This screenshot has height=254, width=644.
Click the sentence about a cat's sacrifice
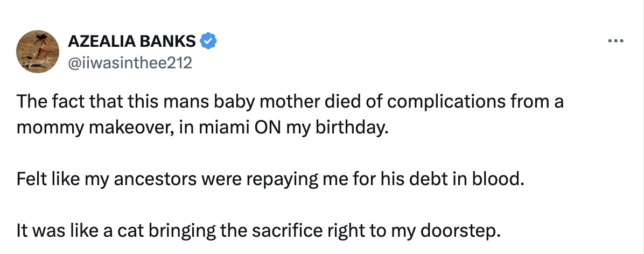pos(258,231)
